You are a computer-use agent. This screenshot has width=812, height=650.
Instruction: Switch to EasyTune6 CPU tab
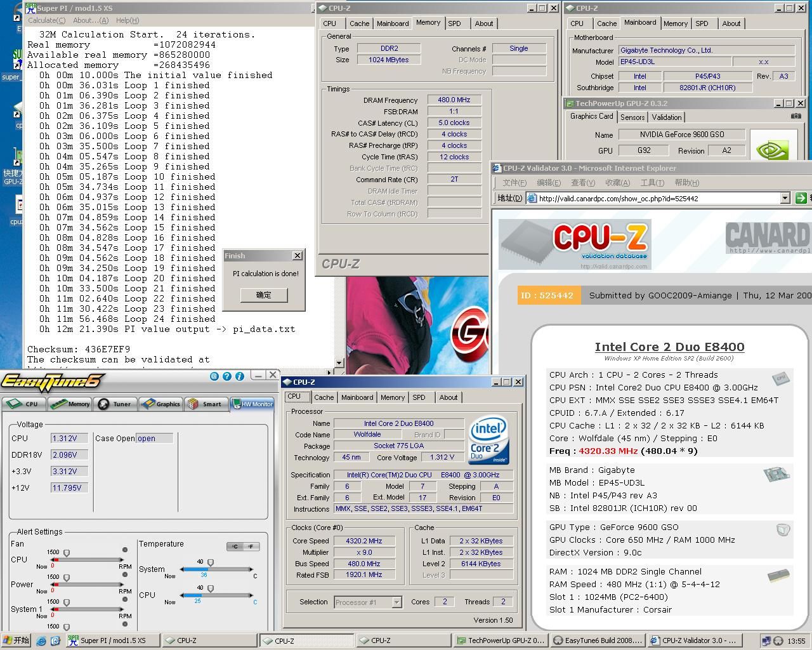pyautogui.click(x=23, y=404)
